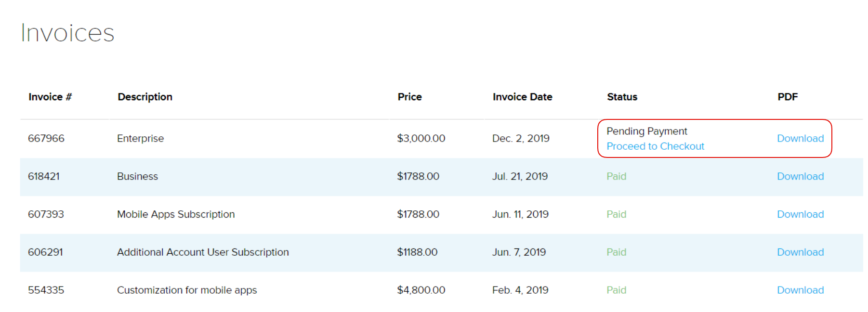The image size is (868, 312).
Task: Click the Price column header
Action: pos(409,97)
